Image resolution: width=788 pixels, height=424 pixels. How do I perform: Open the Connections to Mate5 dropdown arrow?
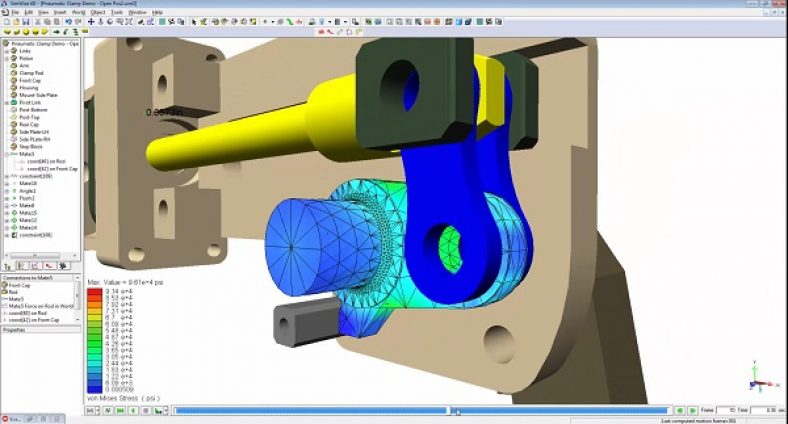77,277
